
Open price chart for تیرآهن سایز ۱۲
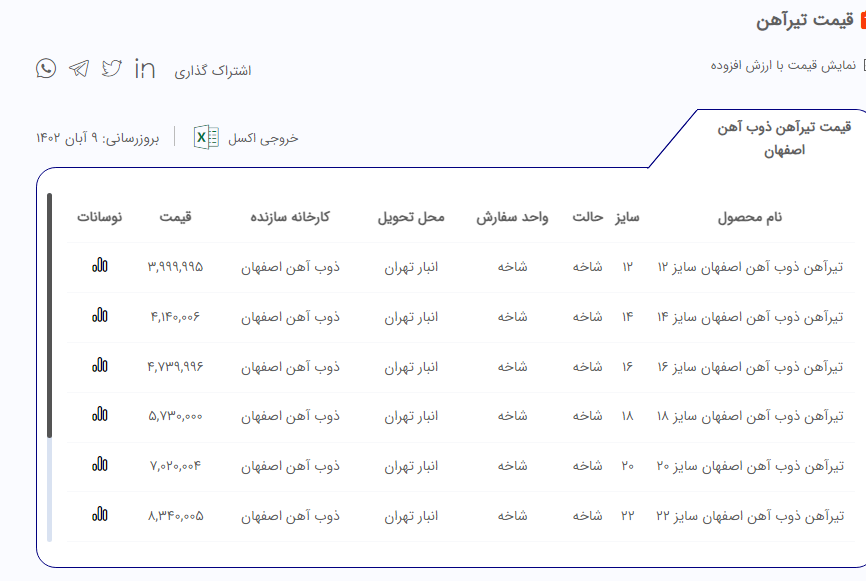coord(100,266)
